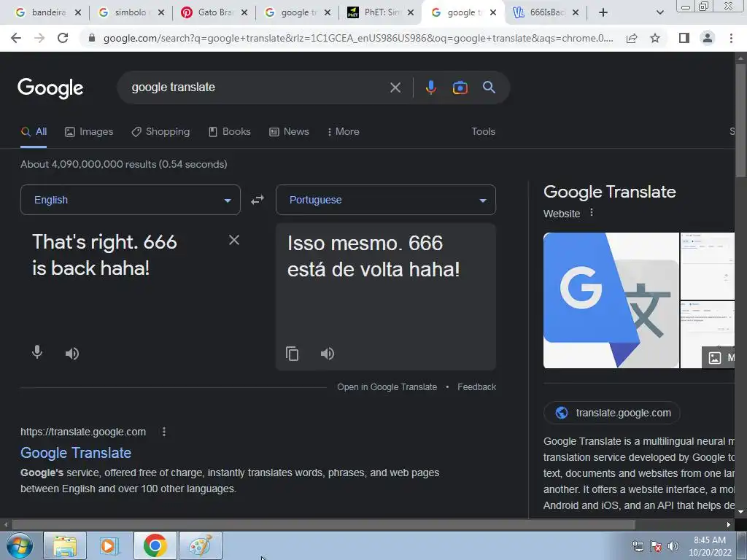Clear the source text in translator
The image size is (747, 560).
[x=234, y=240]
